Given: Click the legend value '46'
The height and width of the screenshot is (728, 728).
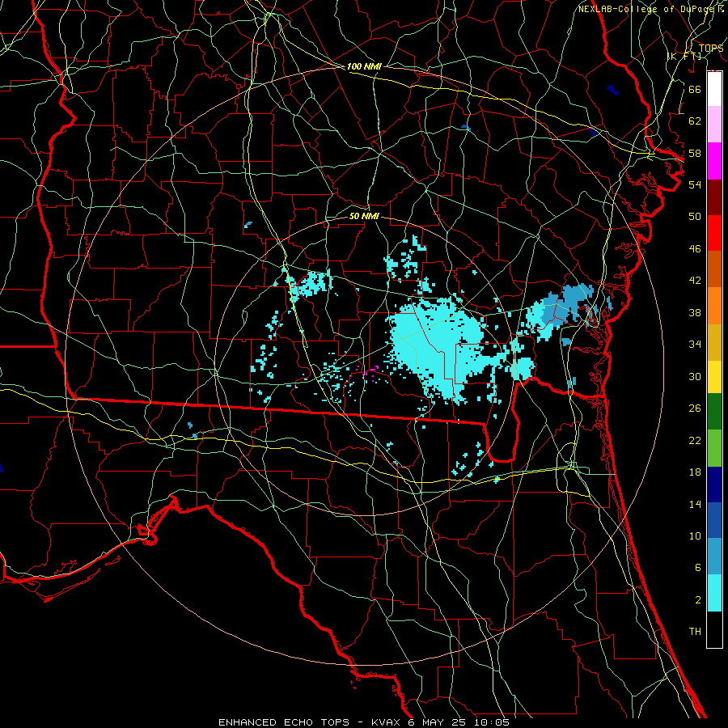Looking at the screenshot, I should click(x=695, y=248).
